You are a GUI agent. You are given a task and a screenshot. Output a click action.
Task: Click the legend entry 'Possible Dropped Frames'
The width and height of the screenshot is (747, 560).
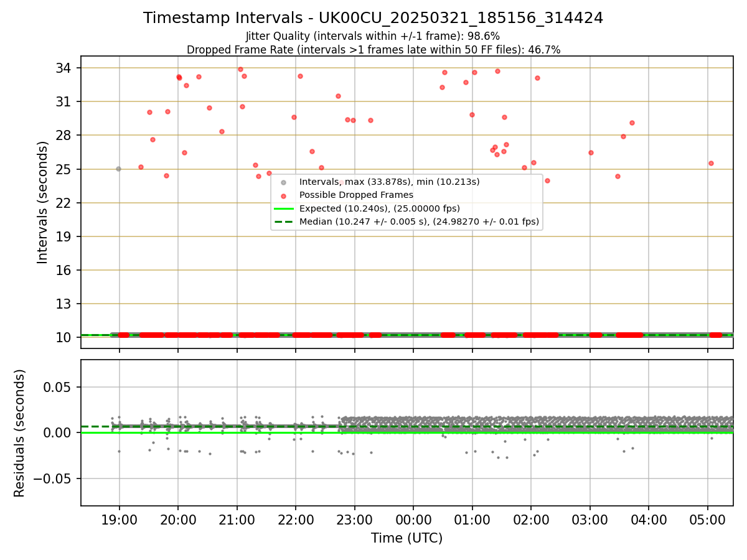click(x=356, y=195)
